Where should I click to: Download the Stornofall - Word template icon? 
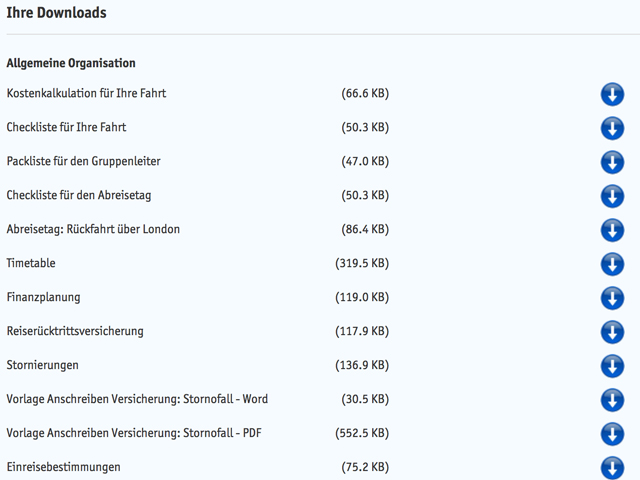click(x=612, y=400)
